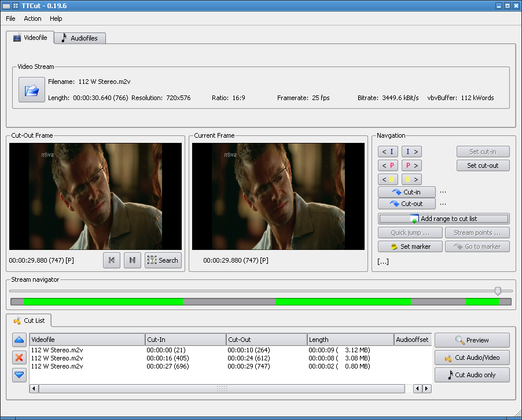522x420 pixels.
Task: Select the Cut List tab
Action: [28, 320]
